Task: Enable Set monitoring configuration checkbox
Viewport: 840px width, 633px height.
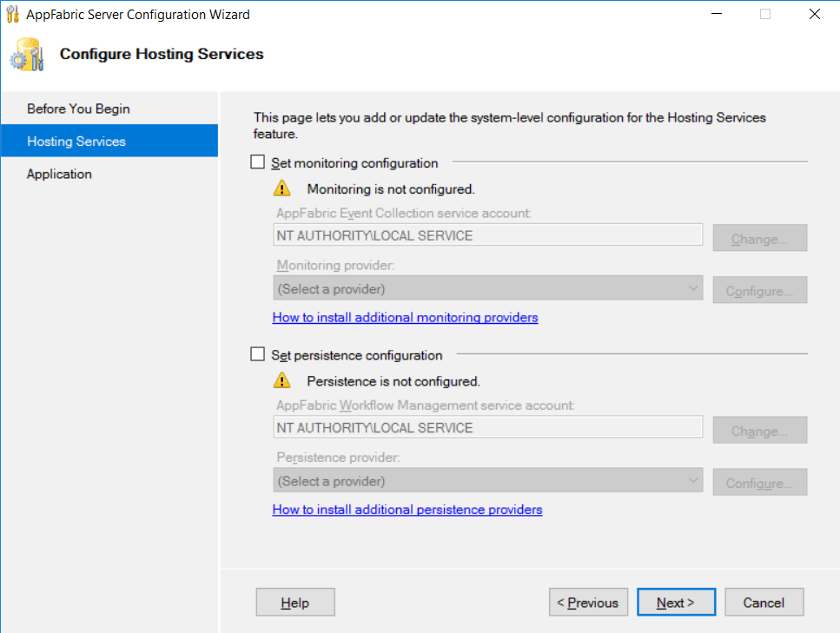Action: pyautogui.click(x=258, y=162)
